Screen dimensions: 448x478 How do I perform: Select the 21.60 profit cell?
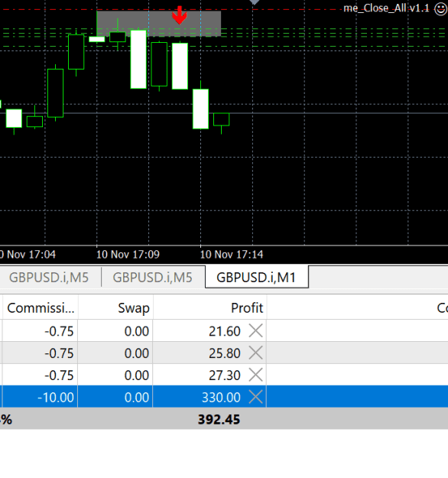point(209,330)
